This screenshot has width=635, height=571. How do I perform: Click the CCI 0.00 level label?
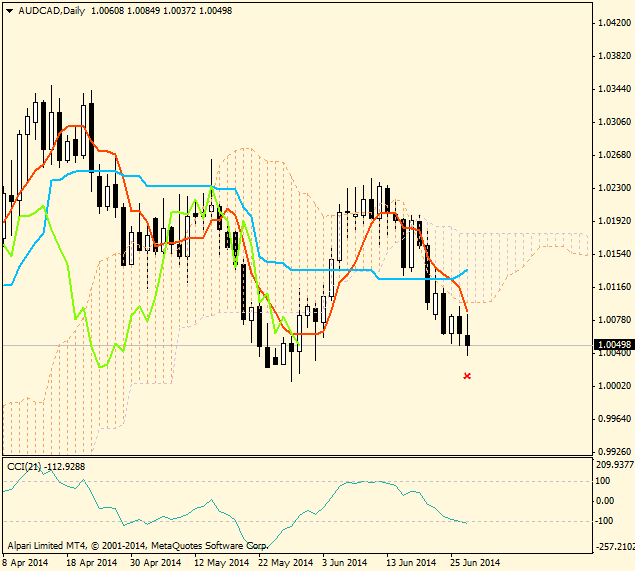click(605, 501)
